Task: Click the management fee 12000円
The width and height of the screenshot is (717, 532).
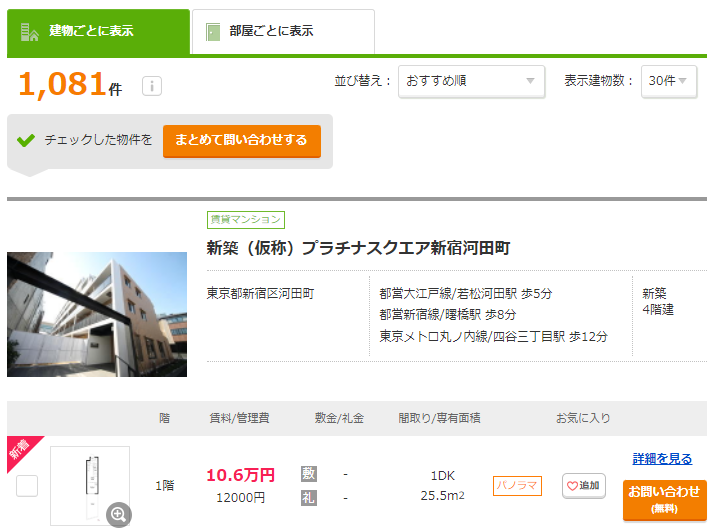Action: (241, 498)
